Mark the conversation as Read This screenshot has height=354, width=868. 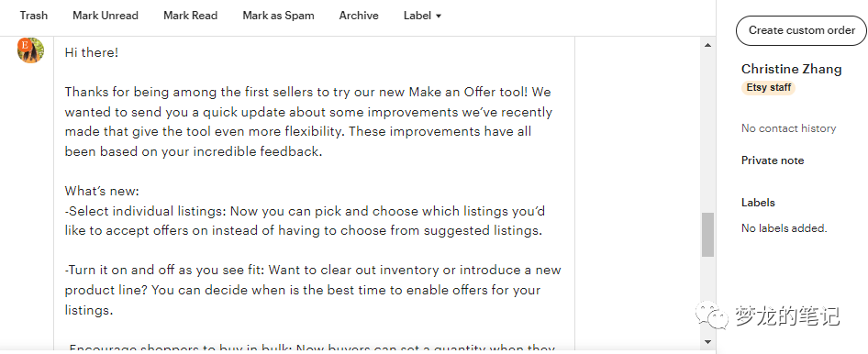pos(191,16)
